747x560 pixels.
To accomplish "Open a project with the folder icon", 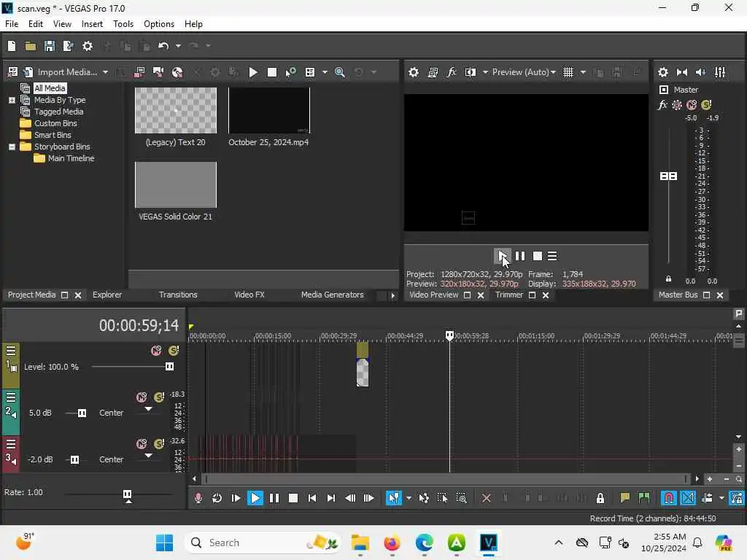I will [x=31, y=46].
